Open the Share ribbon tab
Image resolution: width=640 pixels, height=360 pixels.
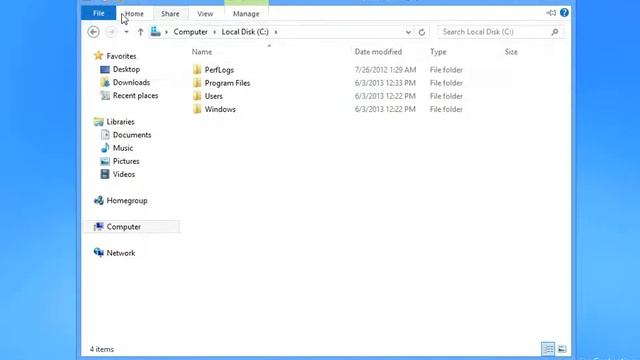(x=170, y=13)
